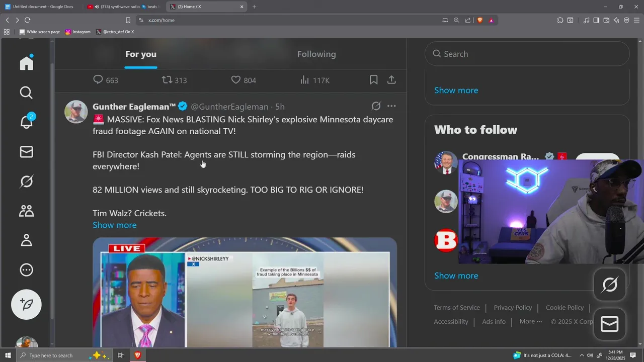The width and height of the screenshot is (644, 362).
Task: Open Messages envelope icon in sidebar
Action: point(26,152)
